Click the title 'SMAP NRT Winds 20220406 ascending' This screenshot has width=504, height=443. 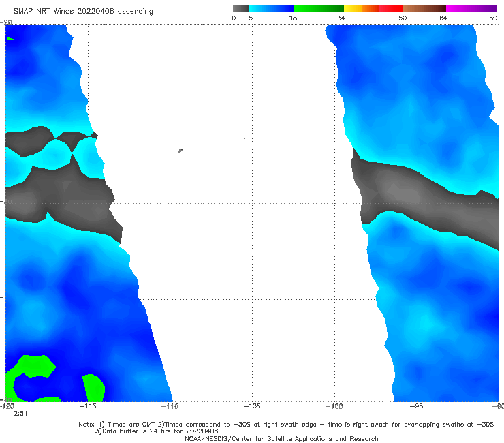click(83, 12)
